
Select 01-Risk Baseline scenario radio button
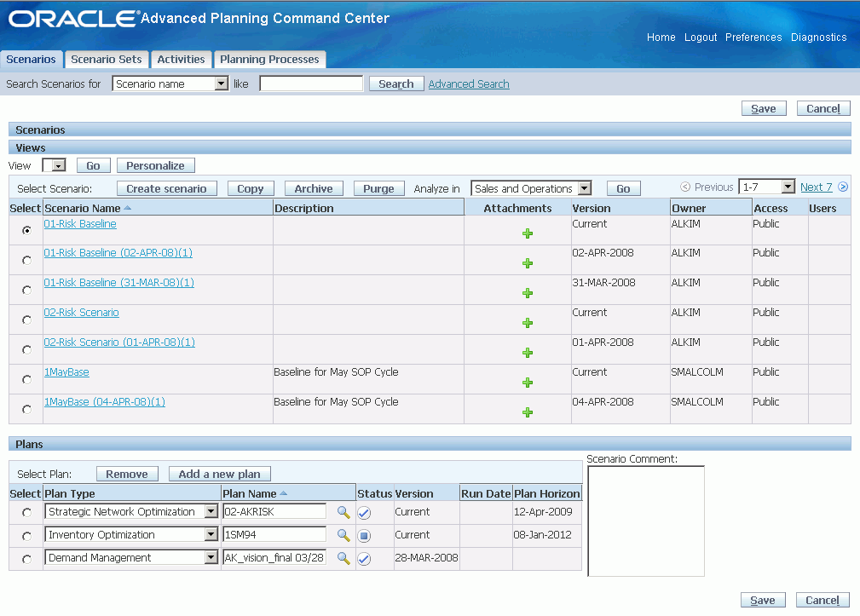pos(26,230)
